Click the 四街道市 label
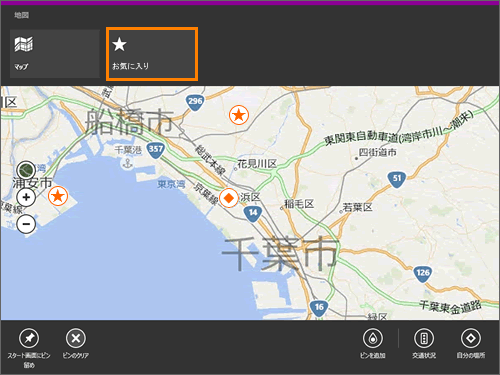Screen dimensions: 500x375 click(x=377, y=152)
